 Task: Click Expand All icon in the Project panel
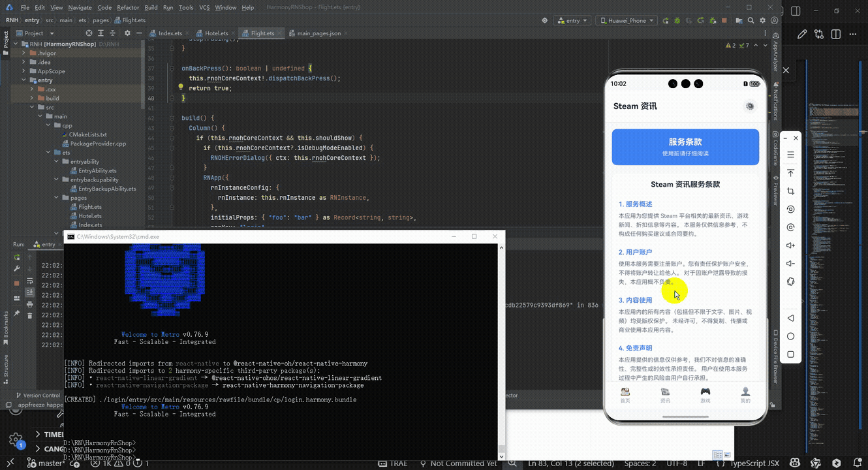(101, 33)
